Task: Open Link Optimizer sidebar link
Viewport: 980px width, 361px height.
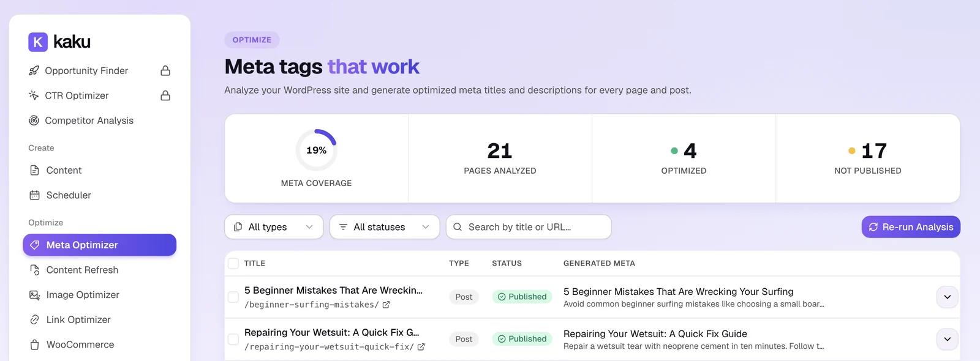Action: (x=99, y=319)
